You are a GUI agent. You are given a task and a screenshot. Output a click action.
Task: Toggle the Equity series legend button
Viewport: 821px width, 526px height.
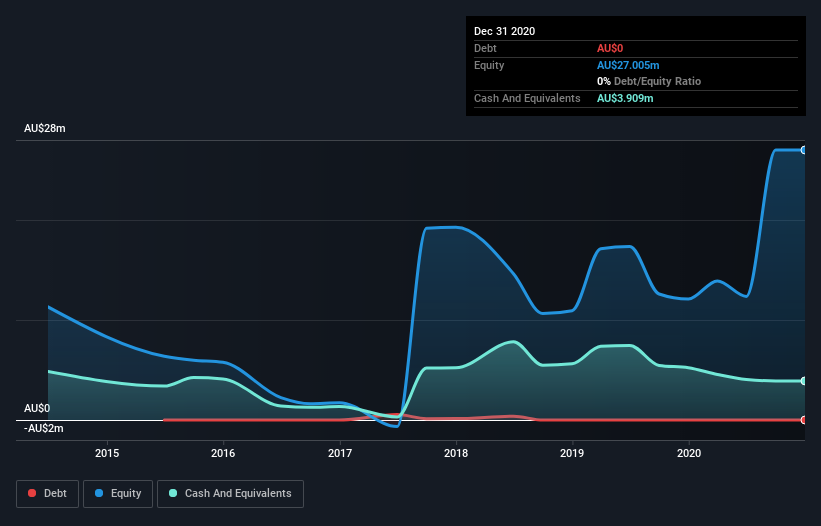tap(118, 494)
